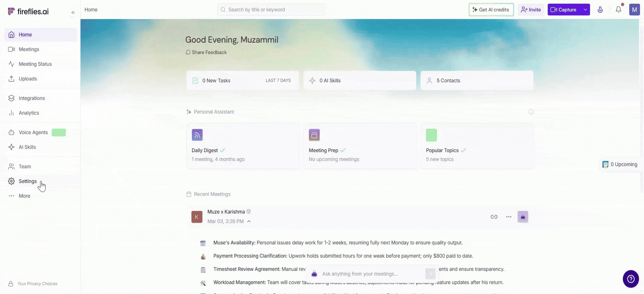Click the microphone record icon

click(600, 10)
